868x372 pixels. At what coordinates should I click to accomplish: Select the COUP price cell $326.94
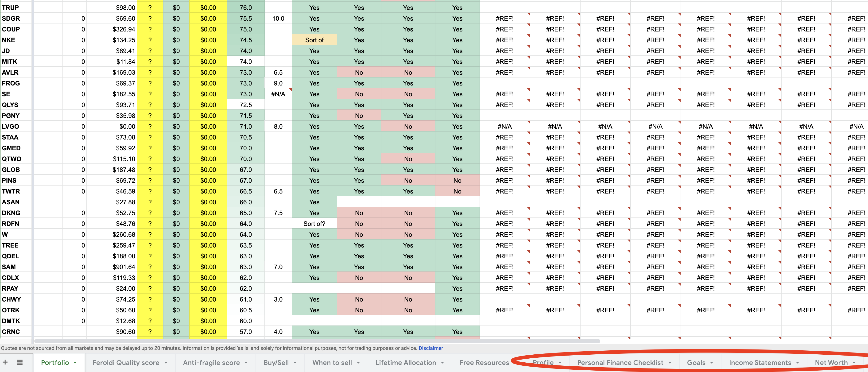tap(112, 29)
